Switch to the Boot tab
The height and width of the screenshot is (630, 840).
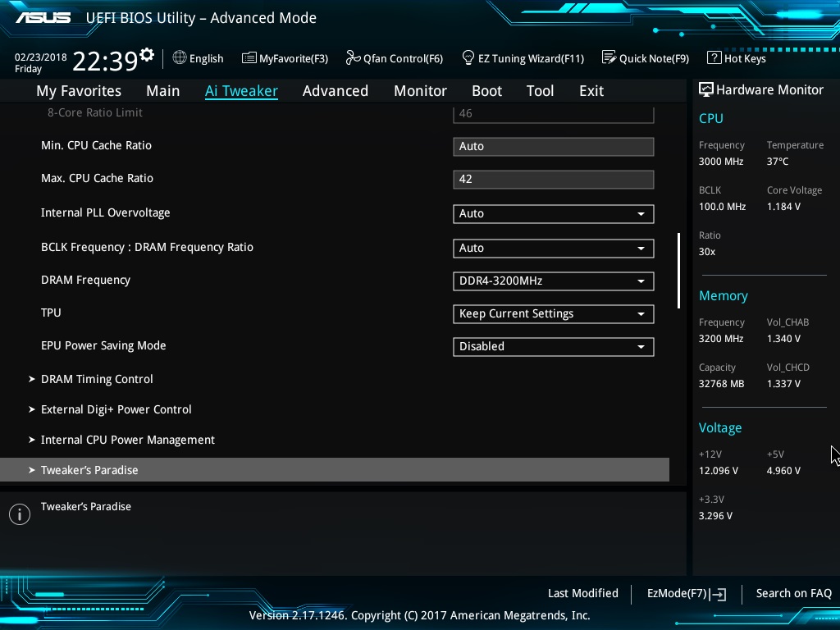(x=487, y=91)
